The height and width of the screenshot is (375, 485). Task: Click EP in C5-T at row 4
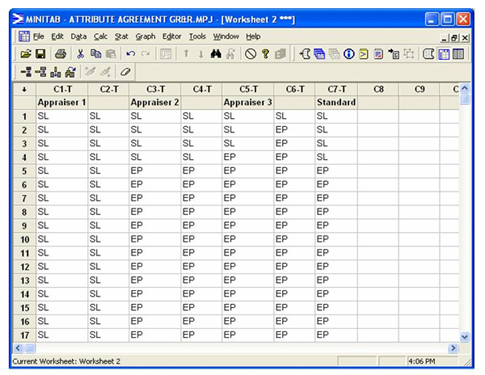pyautogui.click(x=230, y=157)
